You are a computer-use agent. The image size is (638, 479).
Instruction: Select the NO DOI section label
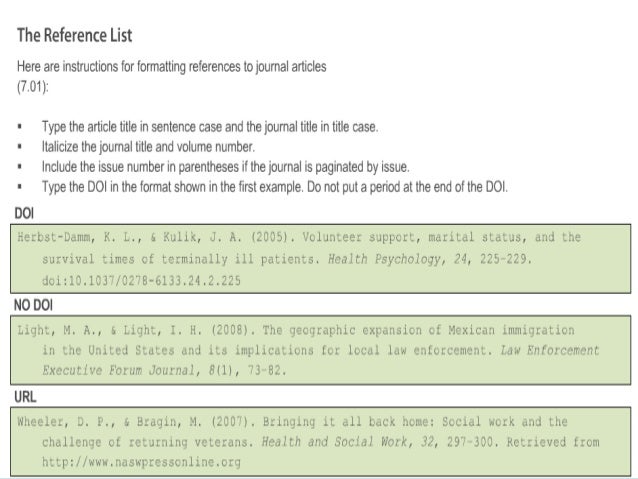pyautogui.click(x=33, y=305)
